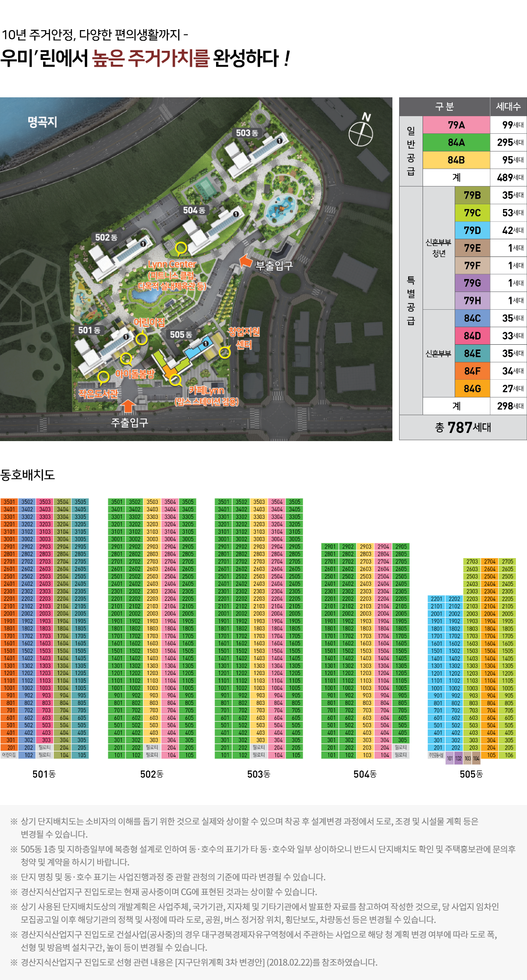Select the blue 84C type swatch
This screenshot has height=980, width=527.
pyautogui.click(x=472, y=318)
